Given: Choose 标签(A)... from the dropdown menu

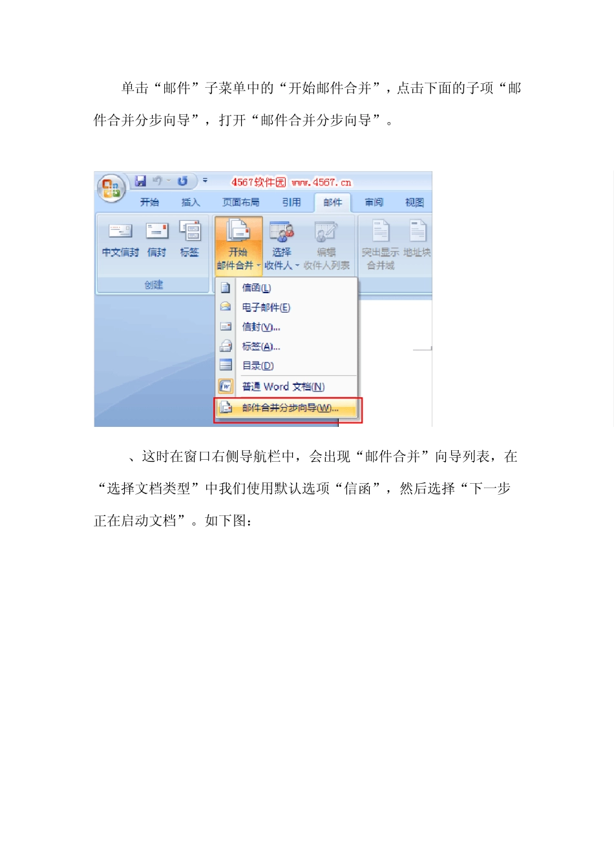Looking at the screenshot, I should pos(286,346).
